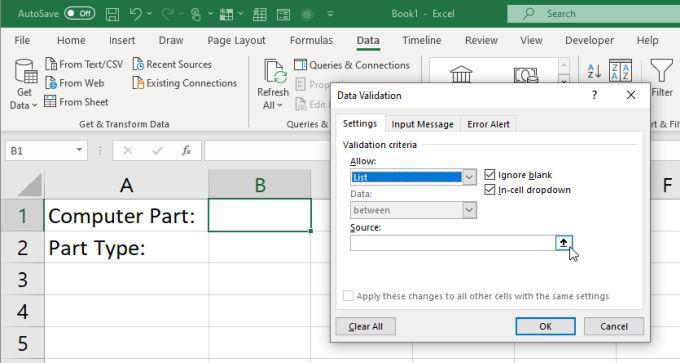Select column A header
680x363 pixels.
click(126, 185)
